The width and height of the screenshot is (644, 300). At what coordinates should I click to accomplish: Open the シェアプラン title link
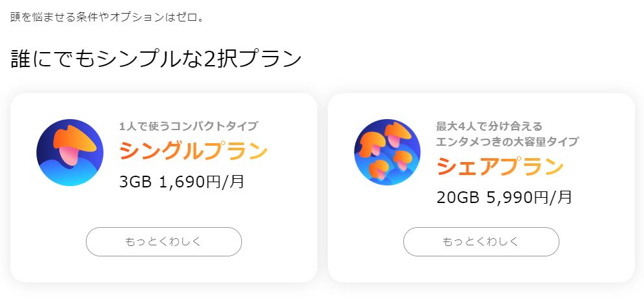(x=500, y=167)
